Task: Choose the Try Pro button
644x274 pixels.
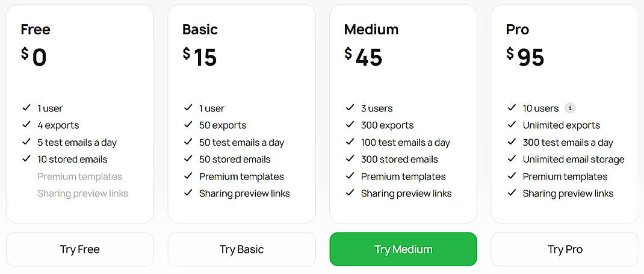Action: click(565, 249)
